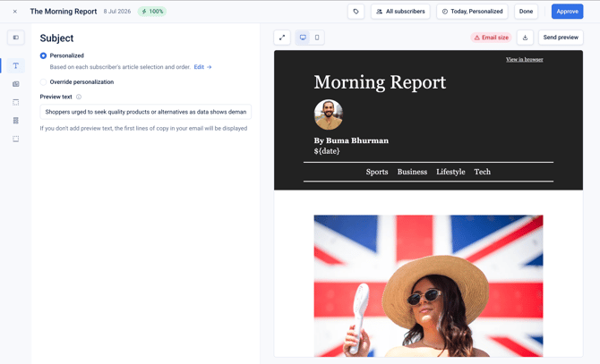Switch to mobile preview mode
Image resolution: width=600 pixels, height=364 pixels.
pyautogui.click(x=317, y=38)
